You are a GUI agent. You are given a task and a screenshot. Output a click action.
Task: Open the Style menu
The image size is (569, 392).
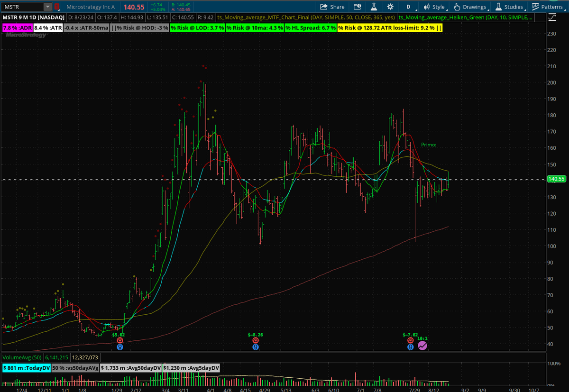(434, 7)
